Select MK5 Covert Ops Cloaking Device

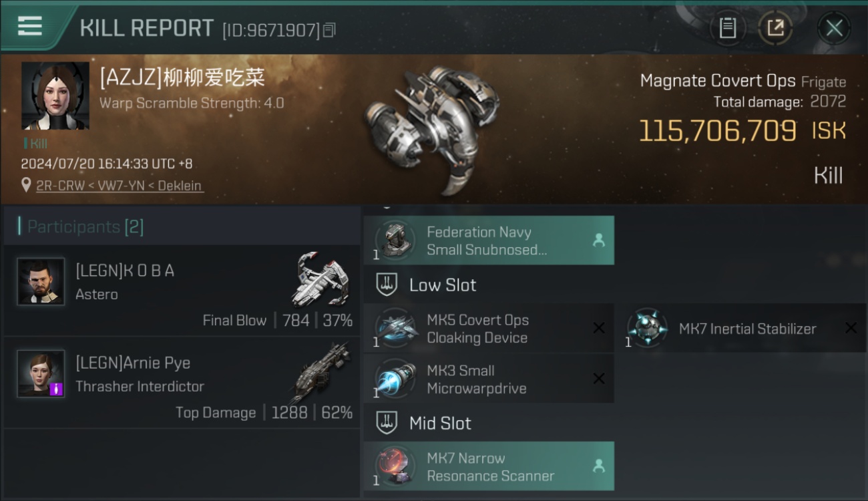[x=489, y=329]
